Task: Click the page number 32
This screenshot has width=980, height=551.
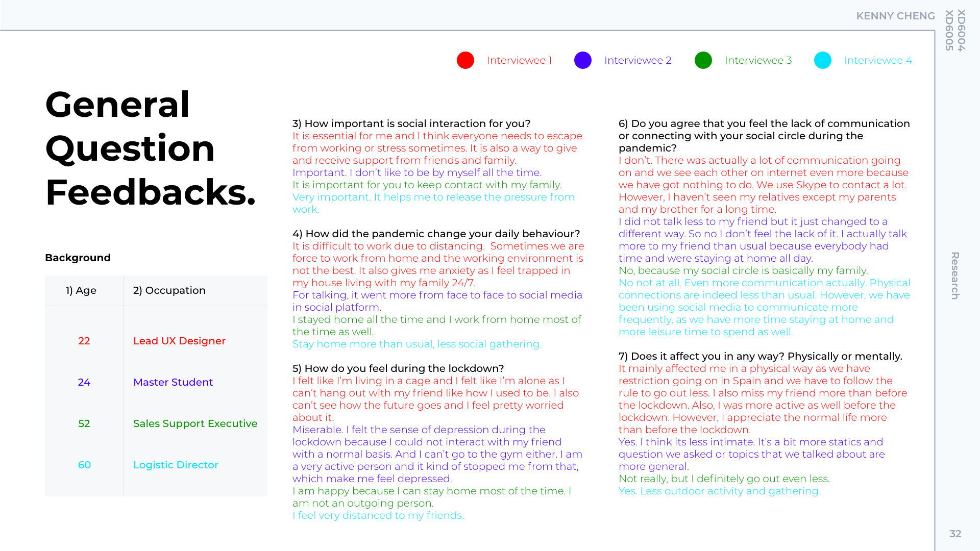Action: click(x=955, y=534)
